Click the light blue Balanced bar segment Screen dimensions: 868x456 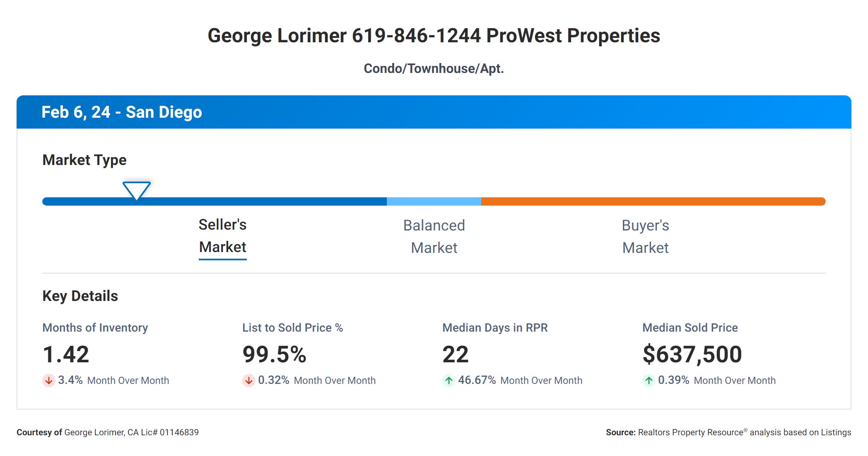point(434,201)
